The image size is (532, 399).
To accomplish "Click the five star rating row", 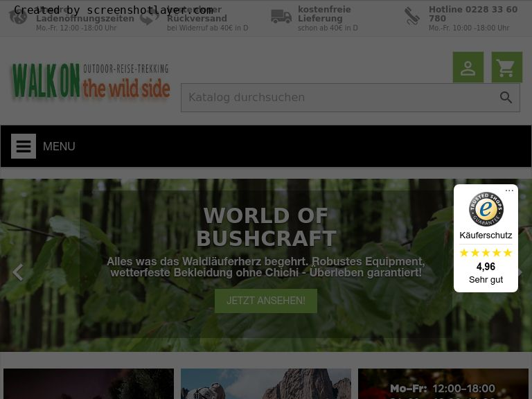I will click(x=486, y=253).
